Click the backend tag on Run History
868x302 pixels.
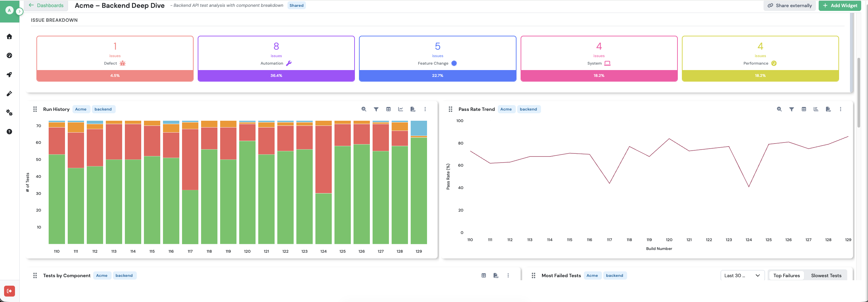pyautogui.click(x=103, y=109)
